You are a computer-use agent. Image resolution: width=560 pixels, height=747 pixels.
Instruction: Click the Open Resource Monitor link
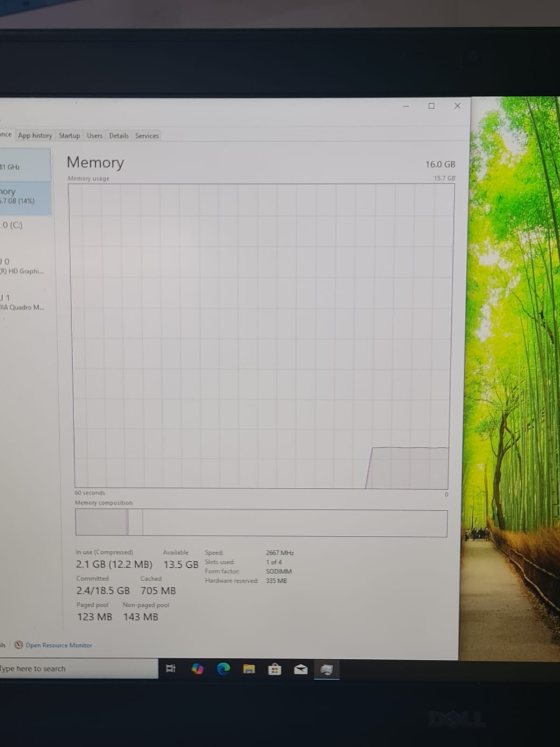click(x=59, y=645)
